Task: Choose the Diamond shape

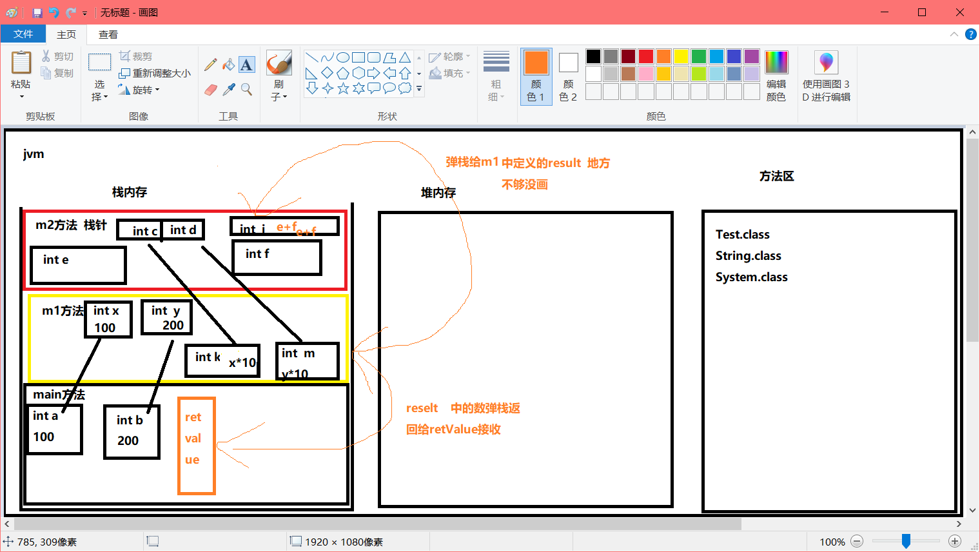Action: (x=328, y=73)
